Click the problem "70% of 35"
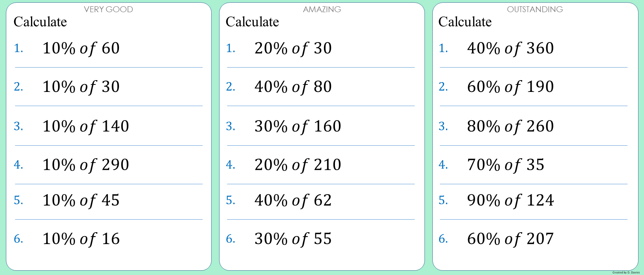 pyautogui.click(x=505, y=165)
